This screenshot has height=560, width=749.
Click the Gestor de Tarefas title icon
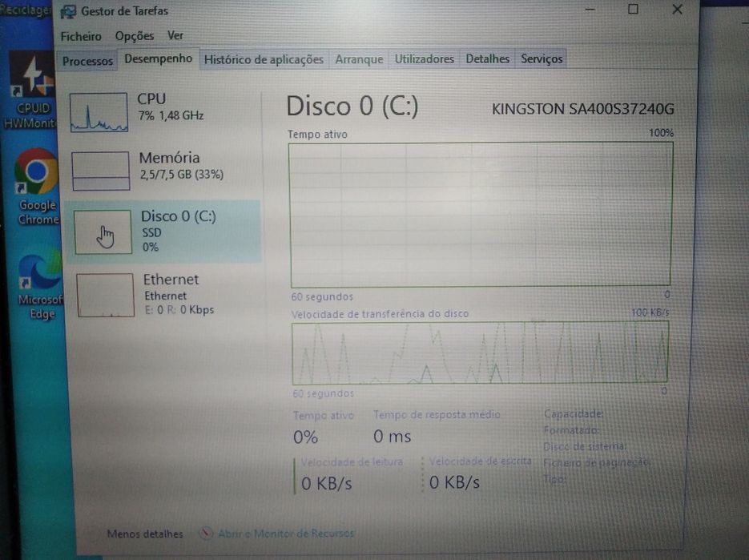[68, 11]
